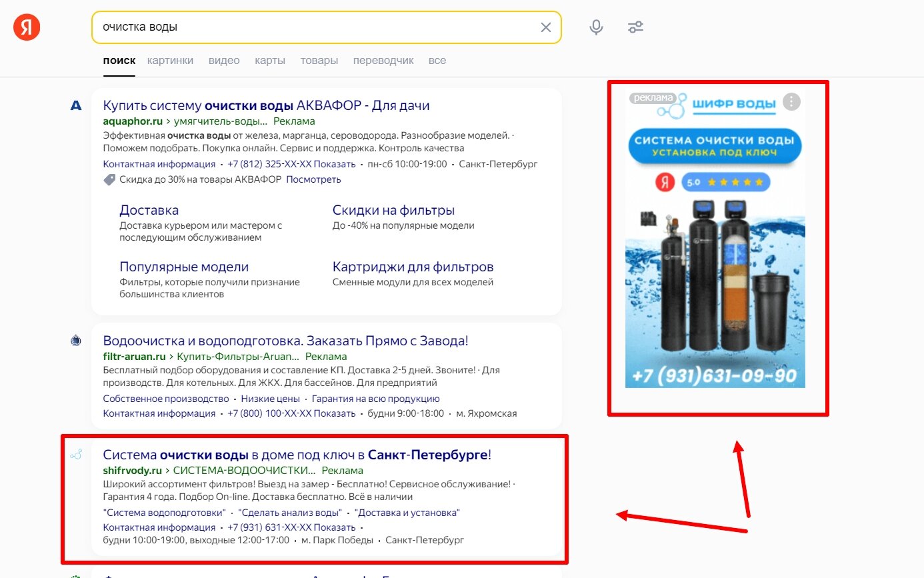The height and width of the screenshot is (578, 924).
Task: Open the Yandex logo home page
Action: point(27,27)
